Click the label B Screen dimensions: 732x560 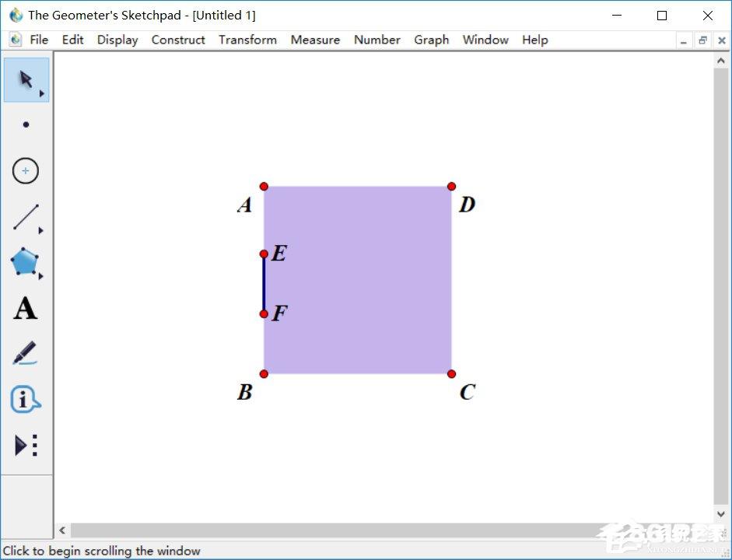pos(245,392)
